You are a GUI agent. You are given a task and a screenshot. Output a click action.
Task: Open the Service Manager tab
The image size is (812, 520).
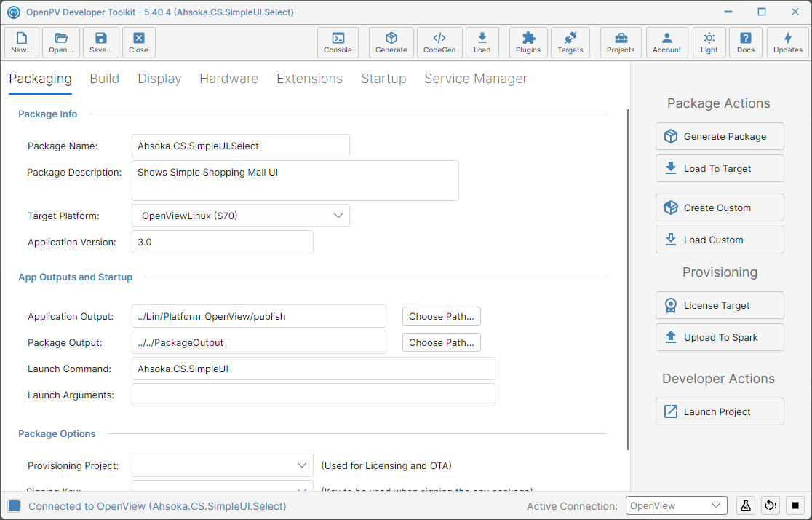coord(476,79)
